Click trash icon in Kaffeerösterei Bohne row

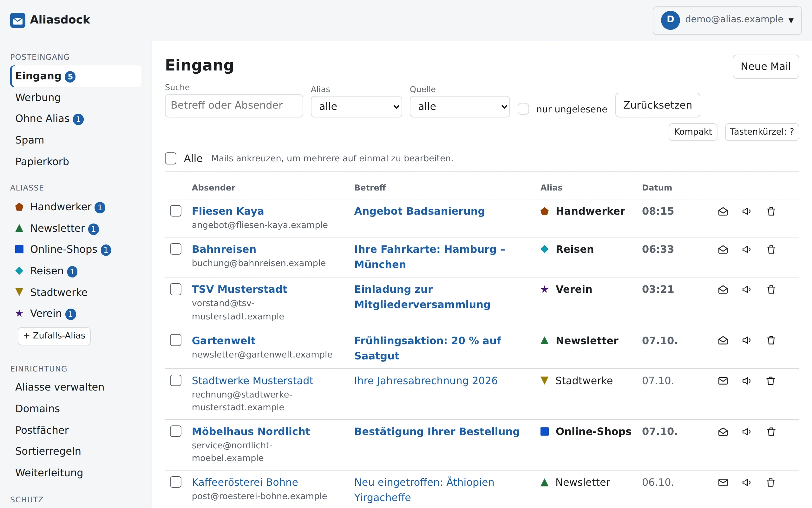click(x=770, y=483)
